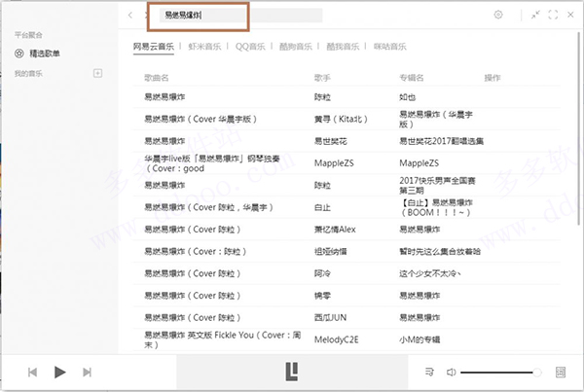Screen dimensions: 584x392
Task: Click artist 白止
Action: tap(322, 207)
